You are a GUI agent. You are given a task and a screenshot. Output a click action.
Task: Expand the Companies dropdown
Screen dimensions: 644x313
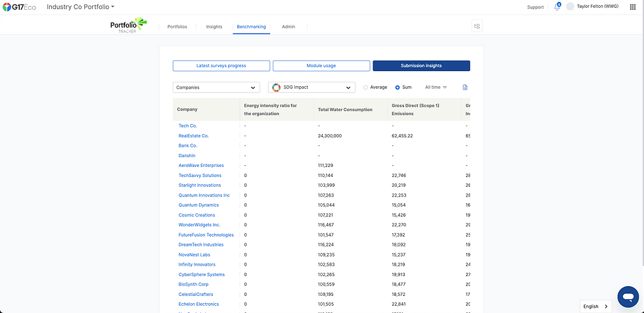pyautogui.click(x=216, y=87)
